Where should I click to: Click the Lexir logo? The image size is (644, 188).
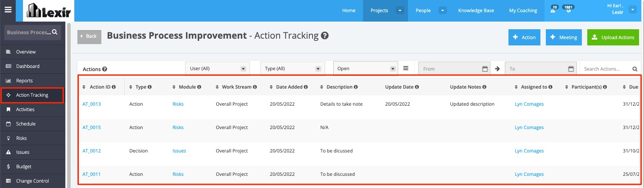pyautogui.click(x=48, y=10)
